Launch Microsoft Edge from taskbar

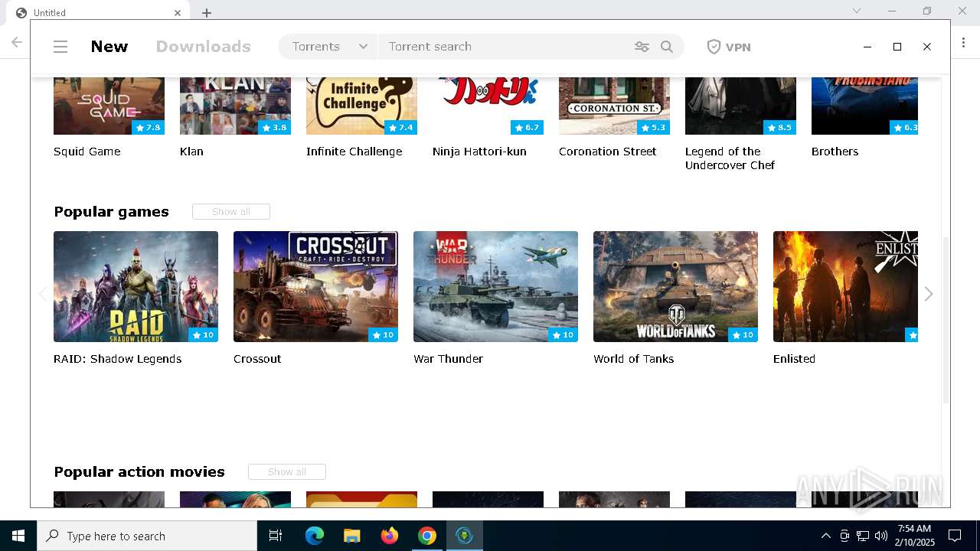point(315,536)
